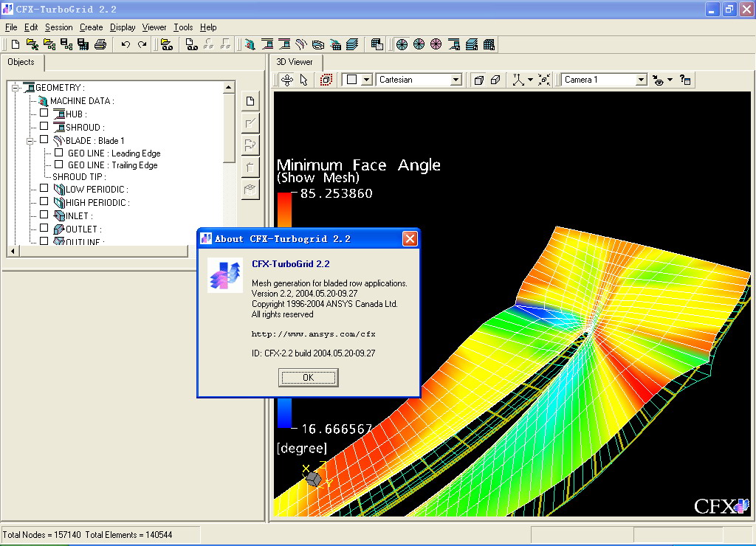Click the new object button beside Objects tree
756x546 pixels.
click(250, 101)
